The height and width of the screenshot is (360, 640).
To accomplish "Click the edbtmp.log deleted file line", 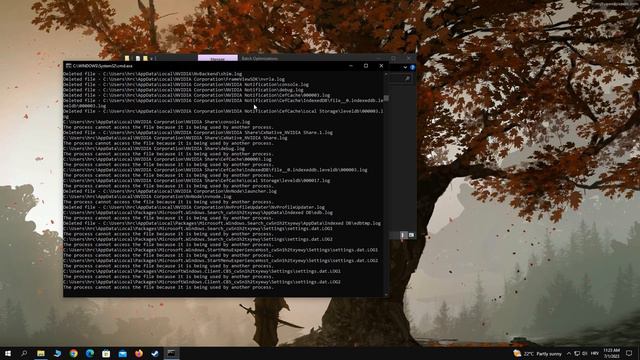I will tap(222, 223).
